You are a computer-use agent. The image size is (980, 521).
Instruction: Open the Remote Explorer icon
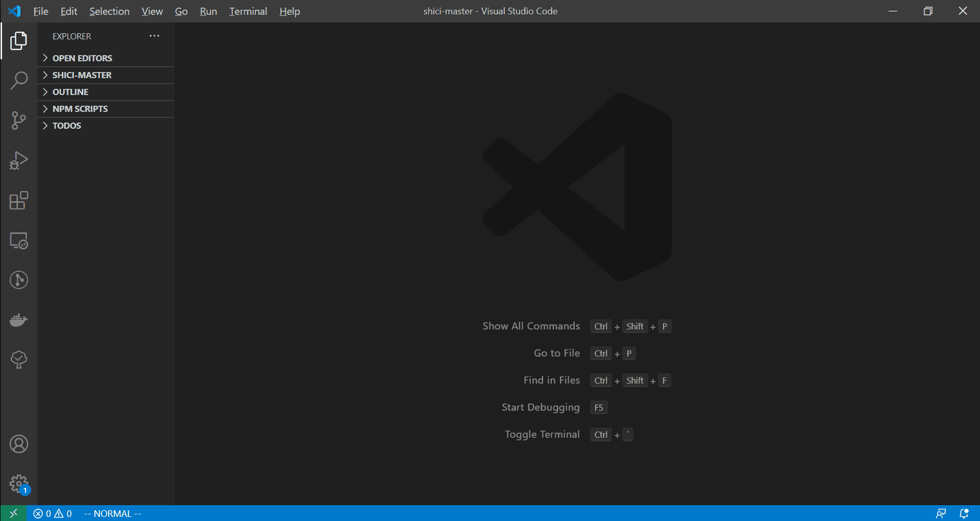point(19,240)
